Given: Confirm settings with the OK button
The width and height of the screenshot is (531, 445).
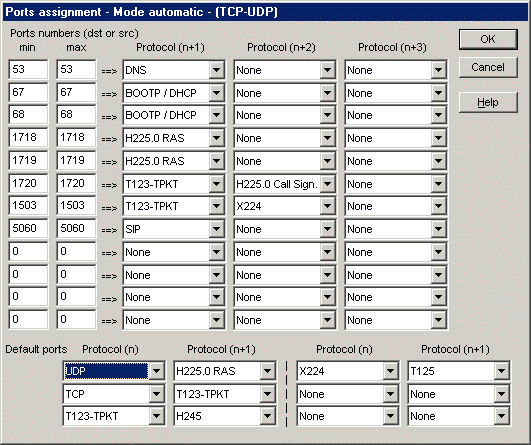Looking at the screenshot, I should coord(488,39).
